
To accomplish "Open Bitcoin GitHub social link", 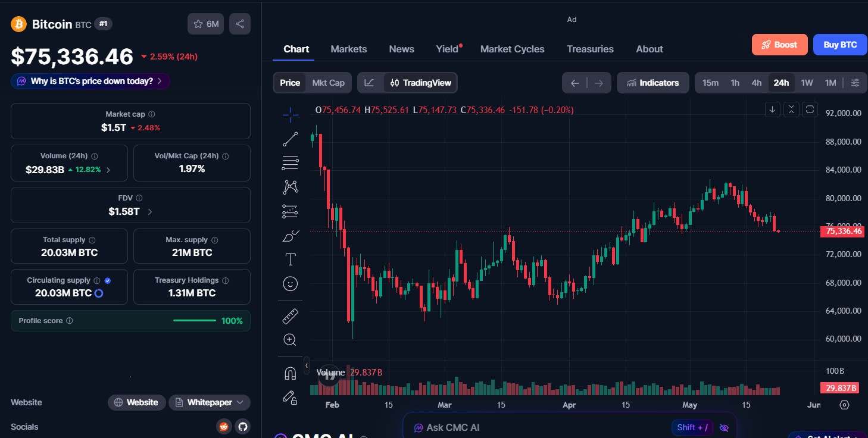I will pyautogui.click(x=242, y=426).
